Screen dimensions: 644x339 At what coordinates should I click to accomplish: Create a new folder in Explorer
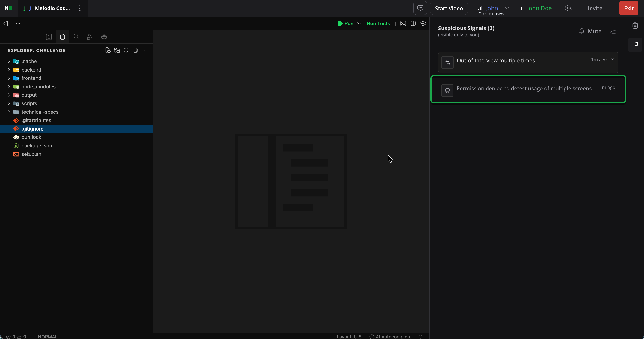coord(117,50)
